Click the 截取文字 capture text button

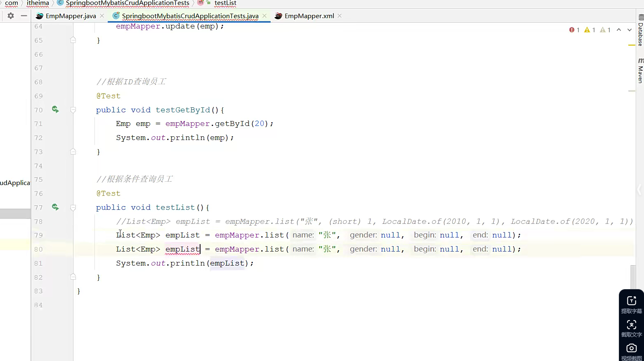(x=632, y=328)
